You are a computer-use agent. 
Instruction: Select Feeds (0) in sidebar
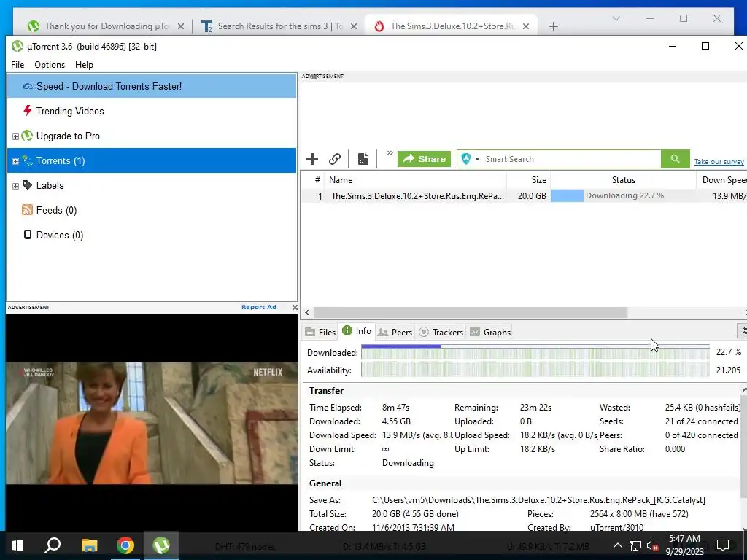coord(152,210)
